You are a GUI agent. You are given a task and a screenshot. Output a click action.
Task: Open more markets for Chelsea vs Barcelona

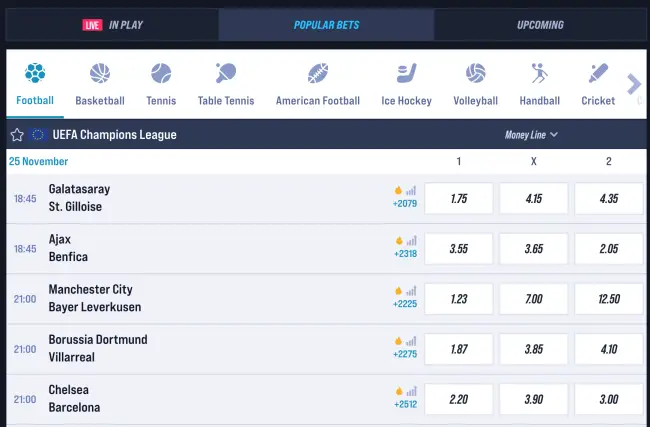(x=405, y=404)
